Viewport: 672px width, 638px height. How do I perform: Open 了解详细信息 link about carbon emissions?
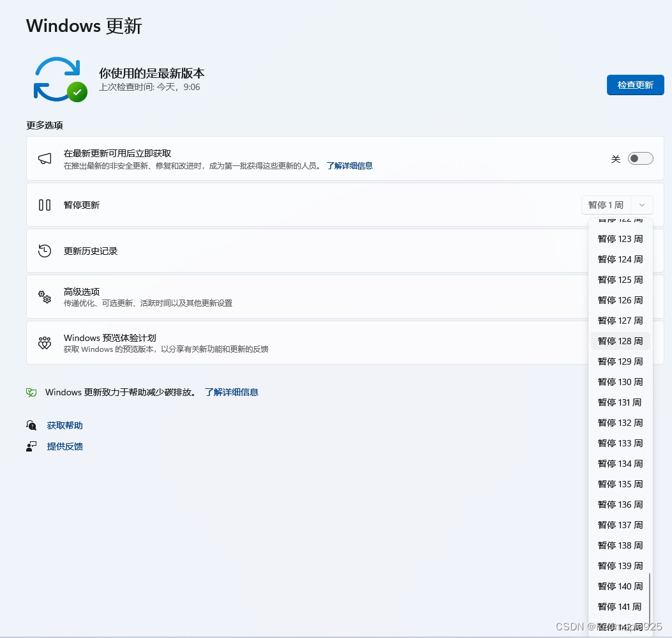point(232,392)
